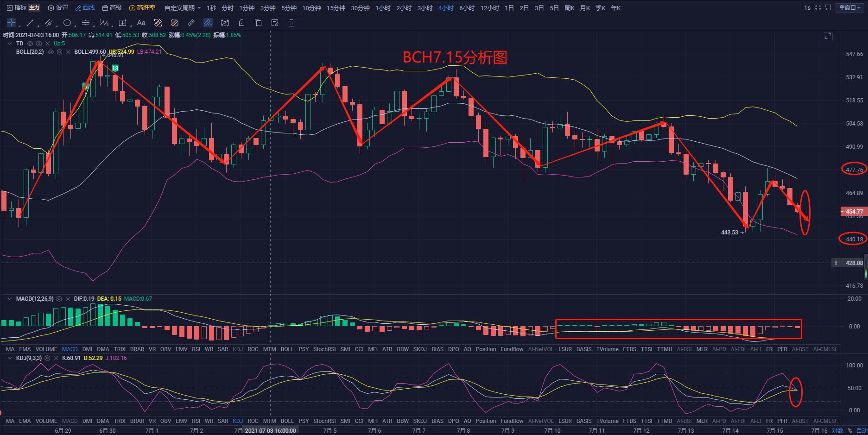This screenshot has width=868, height=435.
Task: Select the Aa text annotation tool
Action: (x=141, y=23)
